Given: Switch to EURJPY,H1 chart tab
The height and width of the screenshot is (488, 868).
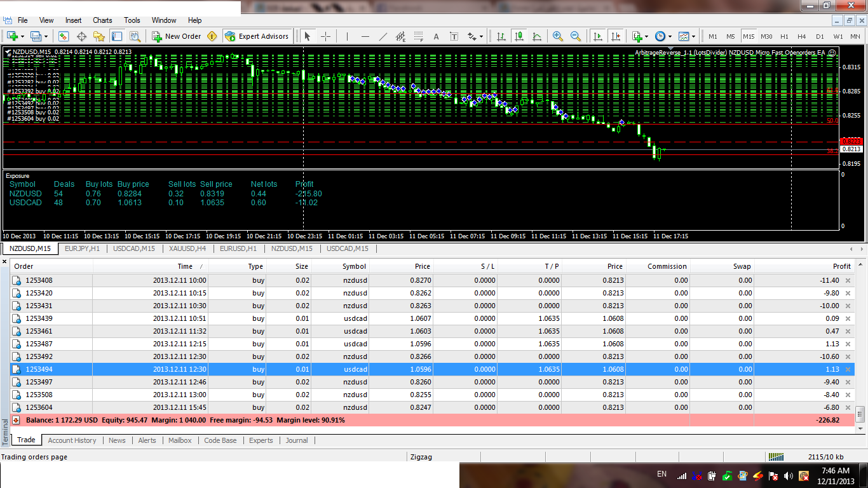Looking at the screenshot, I should pos(83,248).
